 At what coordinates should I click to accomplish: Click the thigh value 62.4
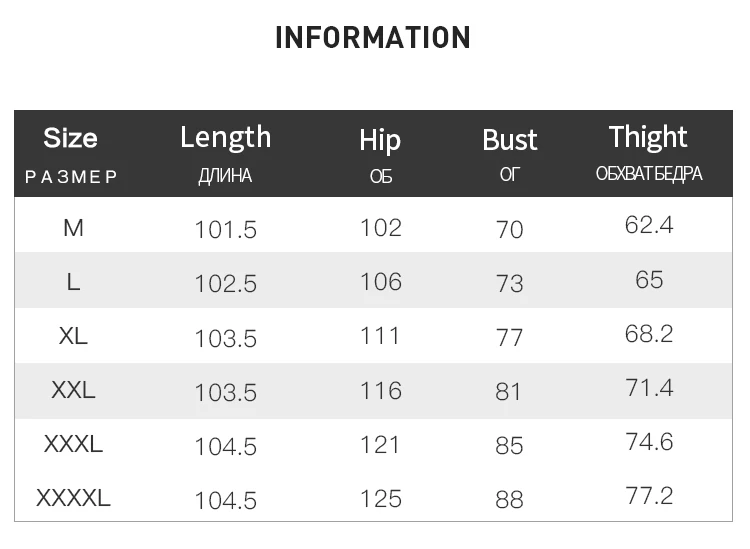(x=649, y=225)
